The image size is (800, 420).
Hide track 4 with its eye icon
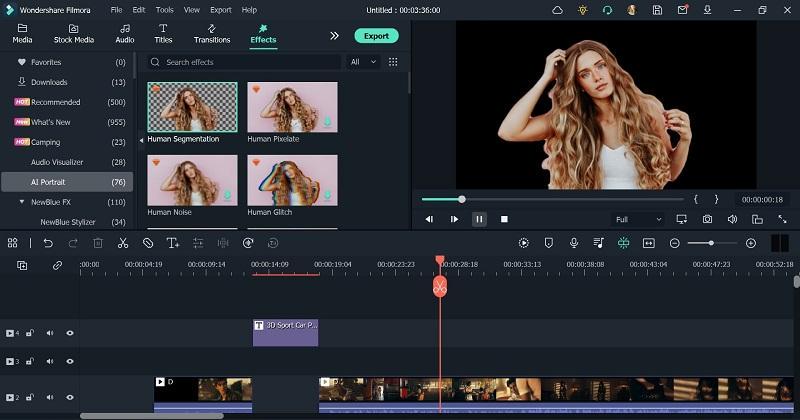(70, 333)
